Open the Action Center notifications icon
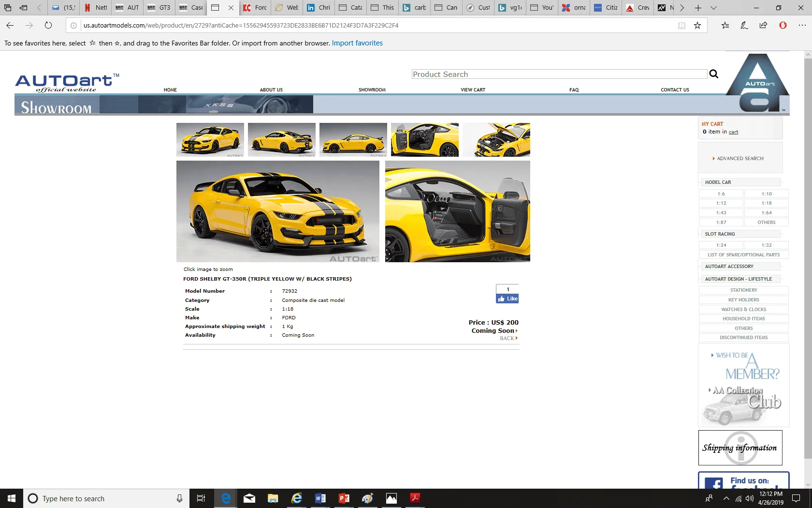Image resolution: width=812 pixels, height=508 pixels. pos(796,498)
